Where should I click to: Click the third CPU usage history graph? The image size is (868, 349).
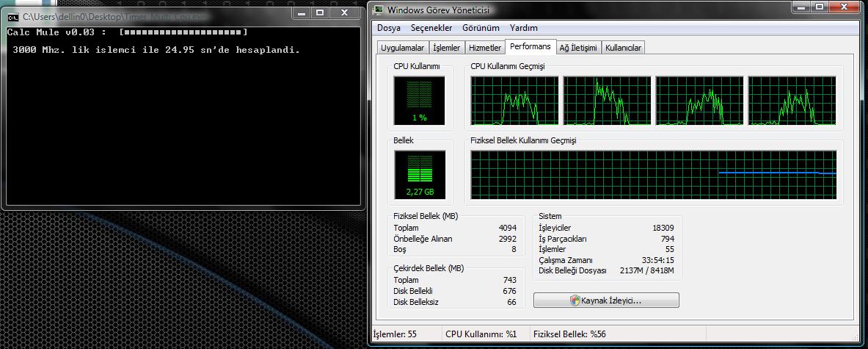coord(699,100)
